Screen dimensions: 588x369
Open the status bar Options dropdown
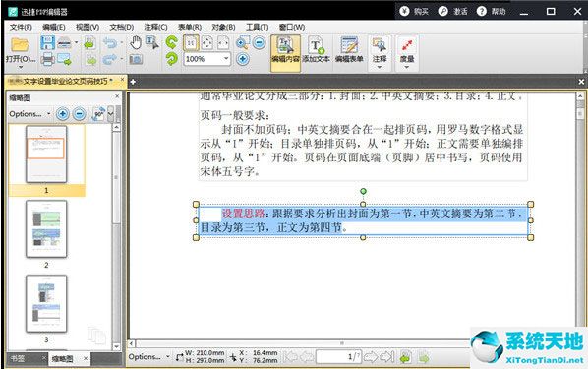(148, 356)
